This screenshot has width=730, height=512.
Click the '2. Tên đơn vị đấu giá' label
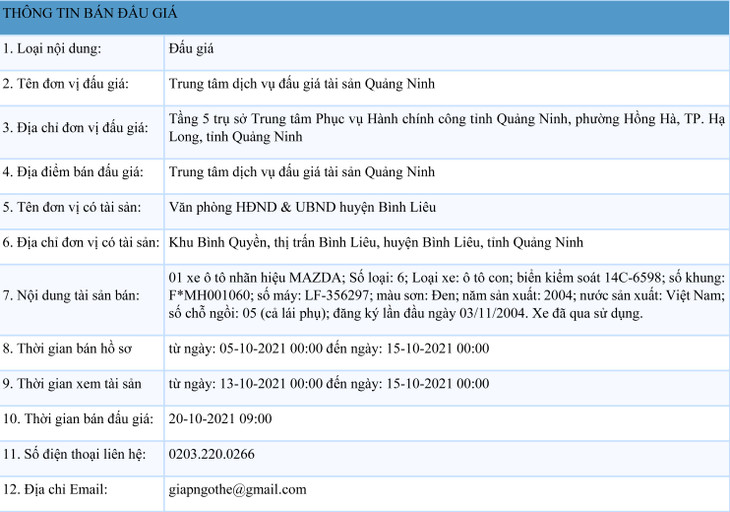coord(66,84)
